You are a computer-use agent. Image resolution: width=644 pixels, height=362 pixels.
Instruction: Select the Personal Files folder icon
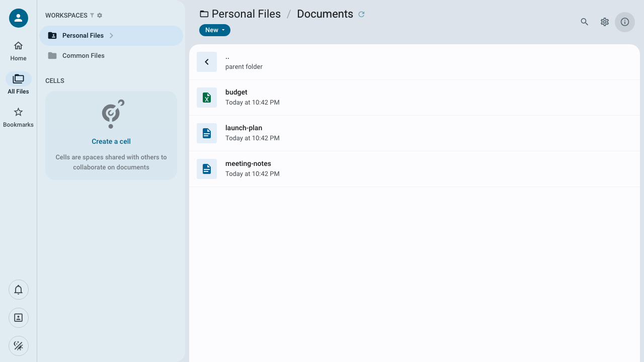(52, 36)
